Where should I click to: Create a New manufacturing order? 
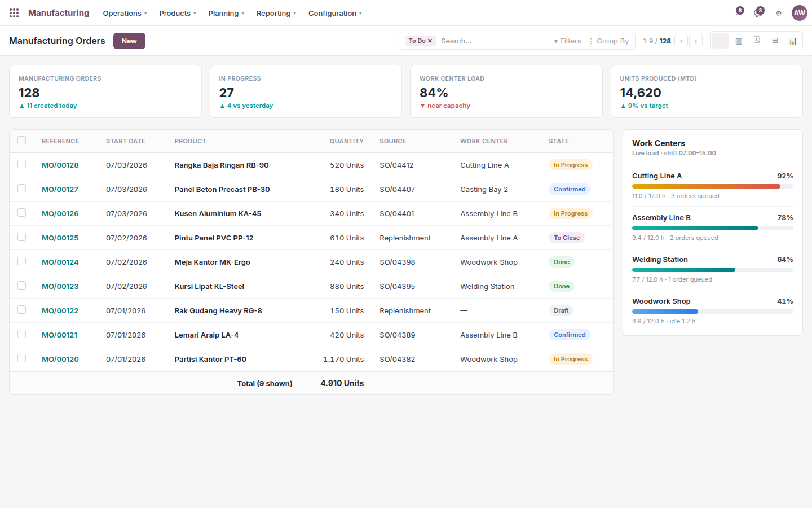click(x=129, y=41)
